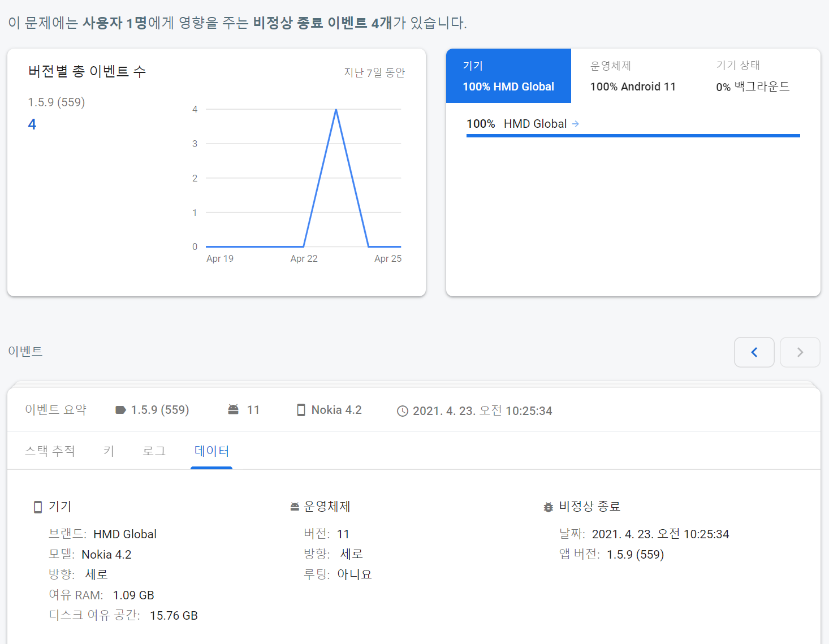Click the next event chevron button
This screenshot has width=829, height=644.
pyautogui.click(x=800, y=352)
